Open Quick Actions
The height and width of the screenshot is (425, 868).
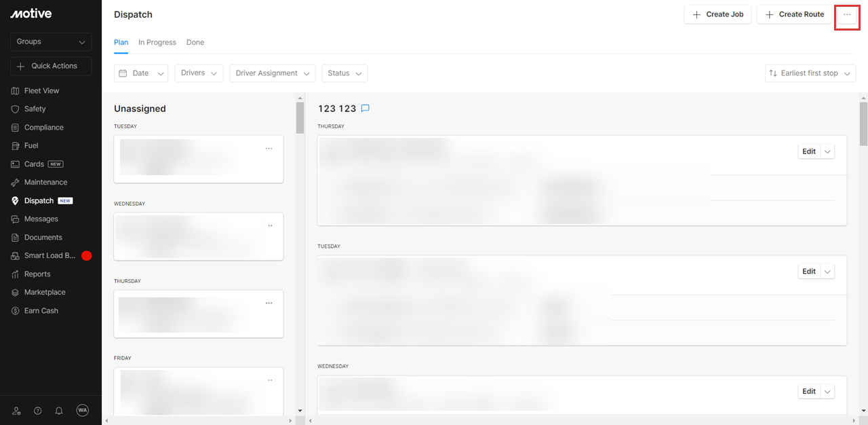pyautogui.click(x=51, y=66)
